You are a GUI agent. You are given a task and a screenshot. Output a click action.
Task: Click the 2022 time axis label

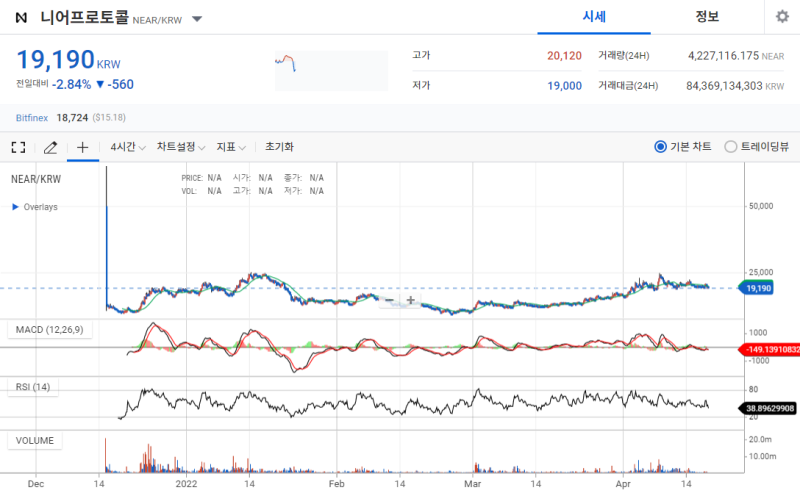(x=186, y=483)
